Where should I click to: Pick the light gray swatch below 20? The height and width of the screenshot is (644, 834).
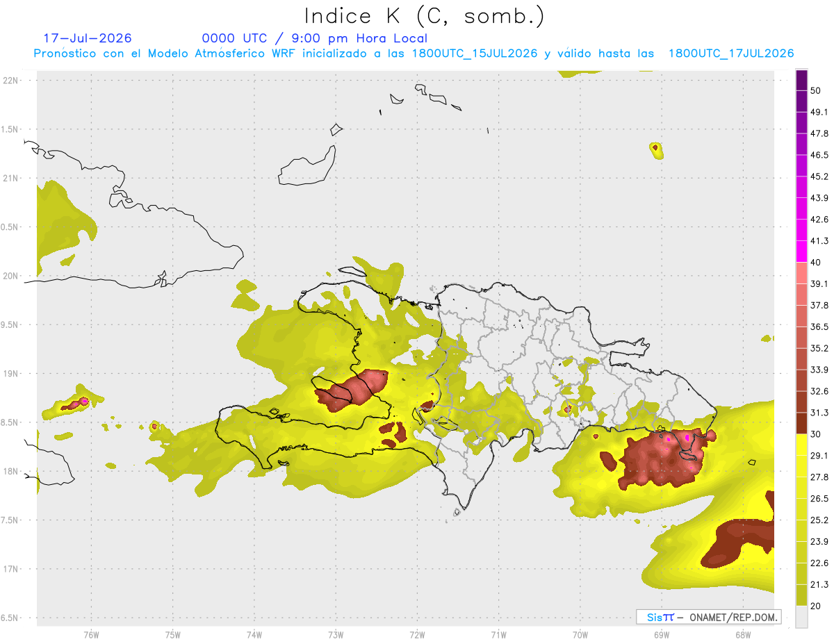click(x=801, y=616)
